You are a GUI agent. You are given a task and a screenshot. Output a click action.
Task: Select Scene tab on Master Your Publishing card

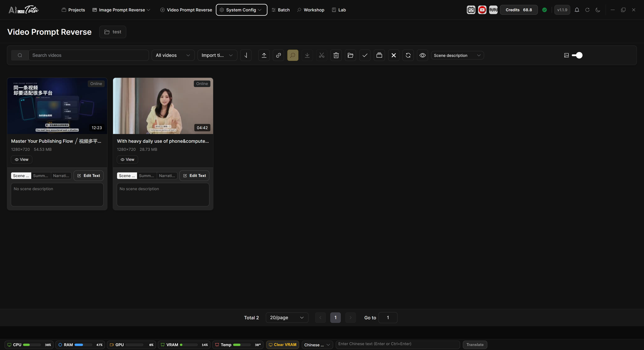click(x=21, y=175)
